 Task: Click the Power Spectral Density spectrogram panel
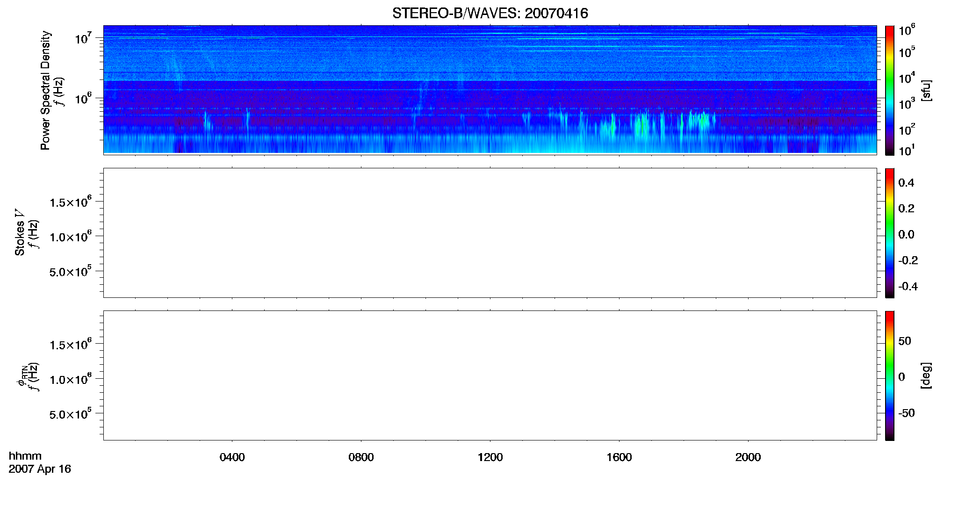pyautogui.click(x=490, y=90)
